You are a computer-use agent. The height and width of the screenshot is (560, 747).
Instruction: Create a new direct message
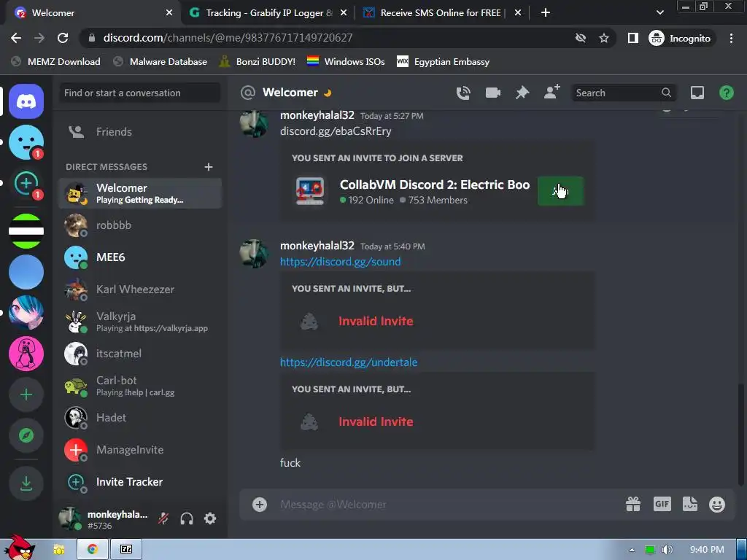(x=208, y=167)
